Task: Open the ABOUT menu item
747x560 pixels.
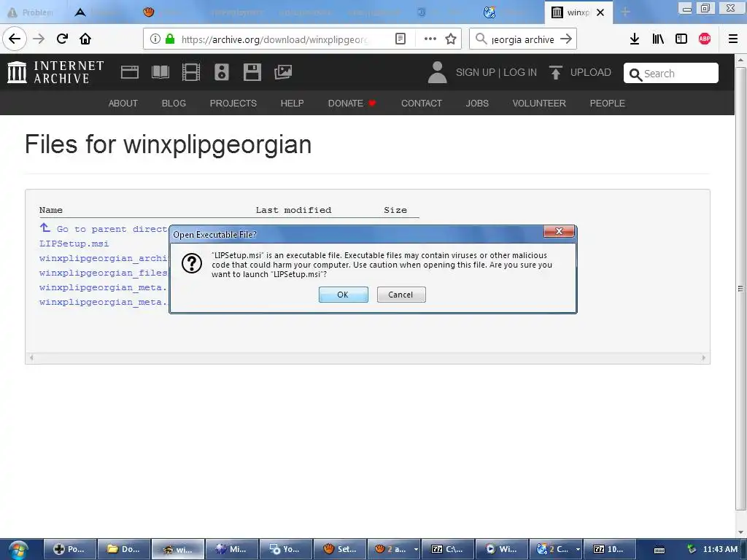Action: [123, 104]
